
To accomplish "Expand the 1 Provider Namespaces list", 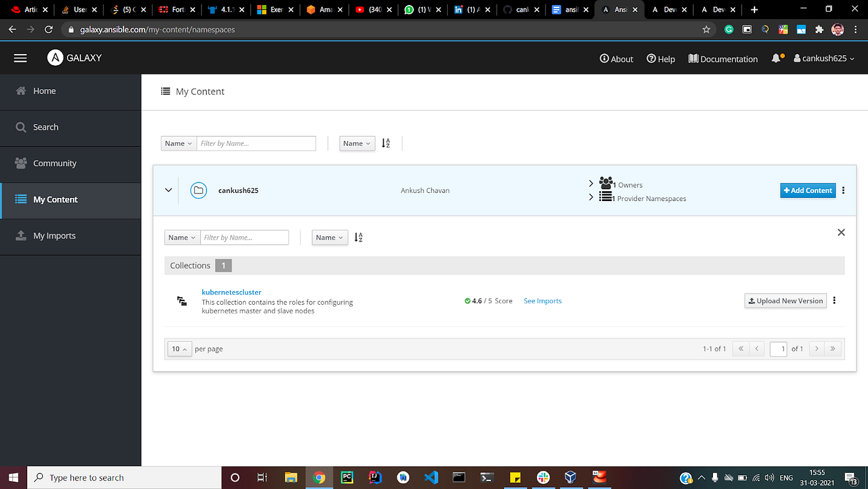I will (591, 197).
